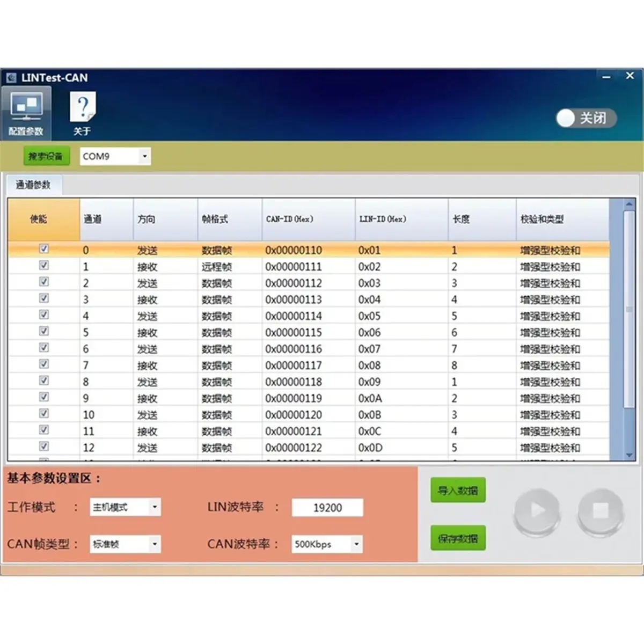Click the 长度 column header
This screenshot has height=644, width=644.
pos(482,219)
